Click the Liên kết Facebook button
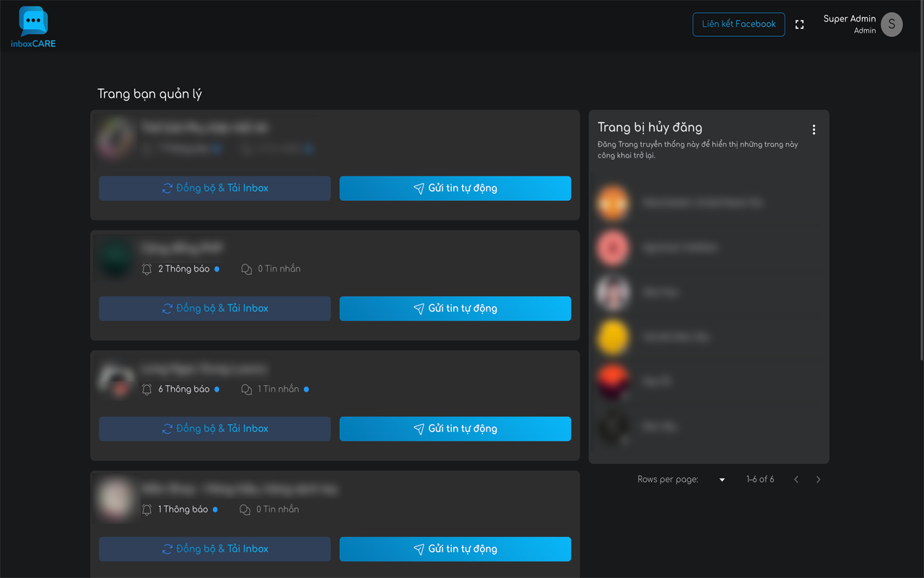The width and height of the screenshot is (924, 578). click(x=738, y=25)
